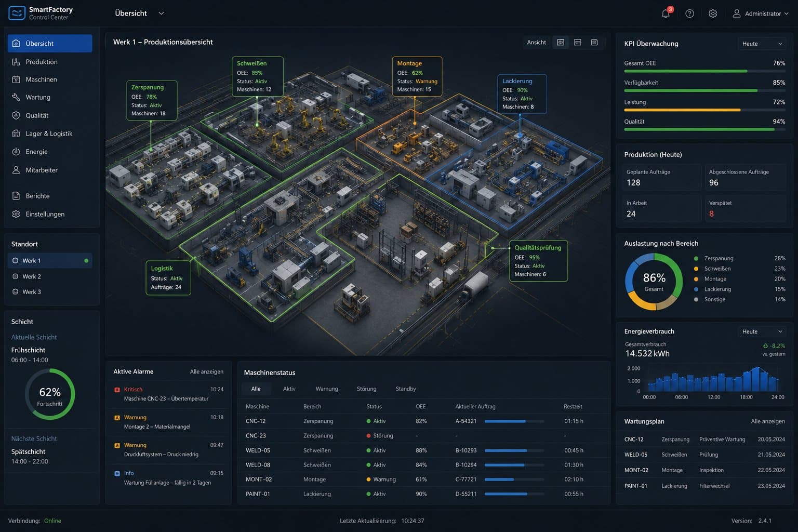798x532 pixels.
Task: Click CNC-12 order A-54321 progress bar
Action: click(514, 421)
